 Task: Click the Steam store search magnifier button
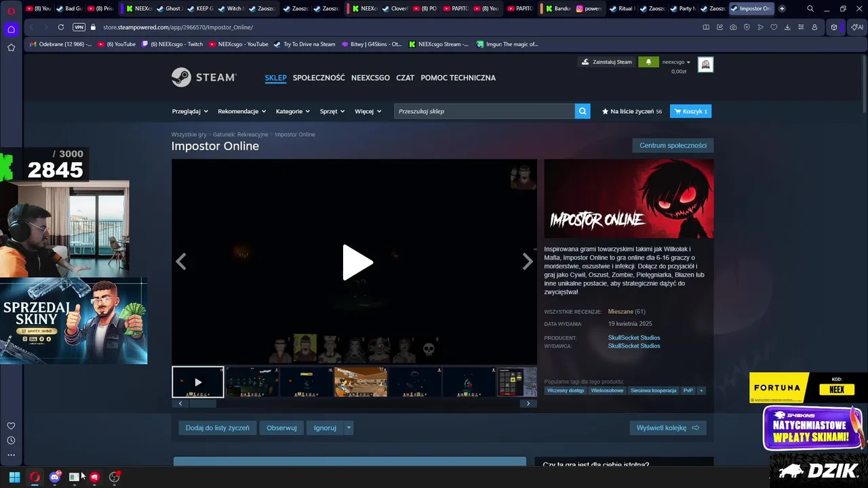(583, 111)
